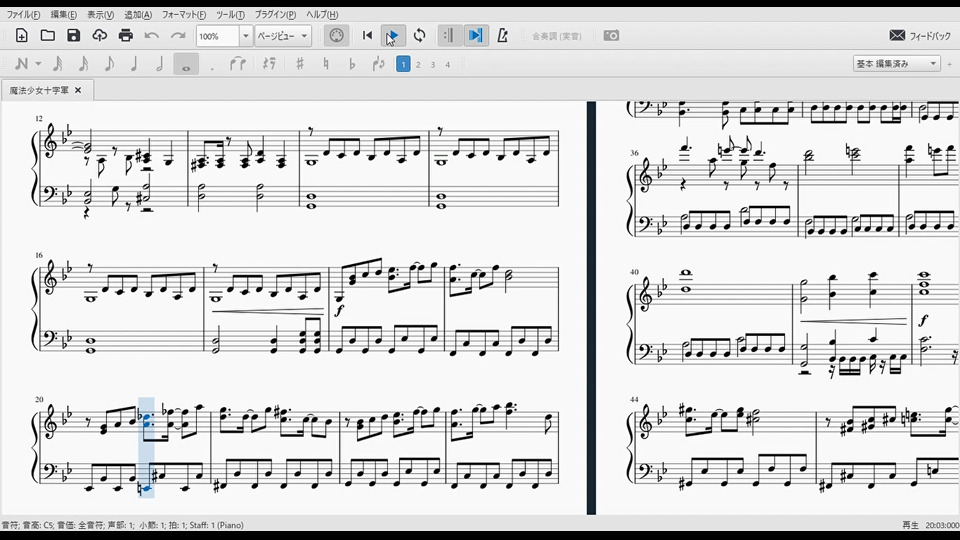Image resolution: width=960 pixels, height=540 pixels.
Task: Toggle the metronome
Action: tap(503, 36)
